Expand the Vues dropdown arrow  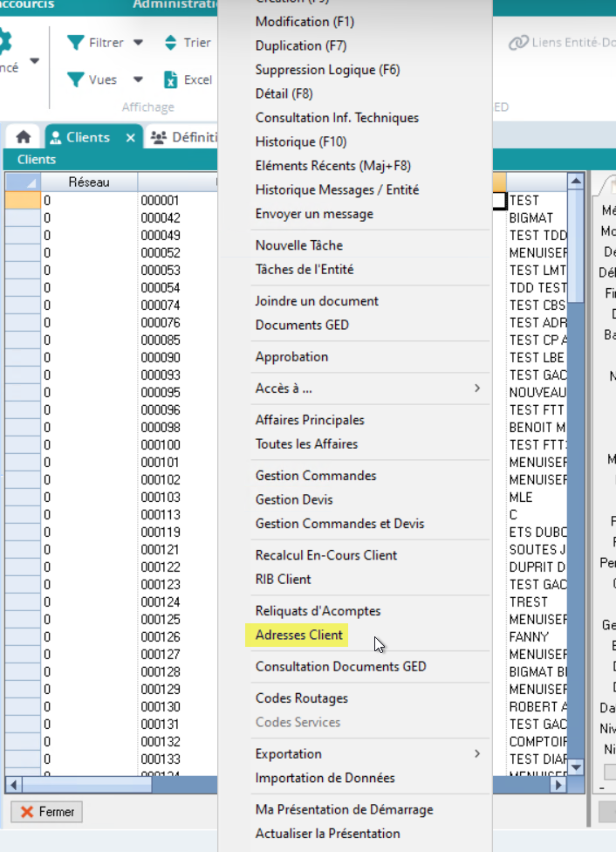[138, 79]
